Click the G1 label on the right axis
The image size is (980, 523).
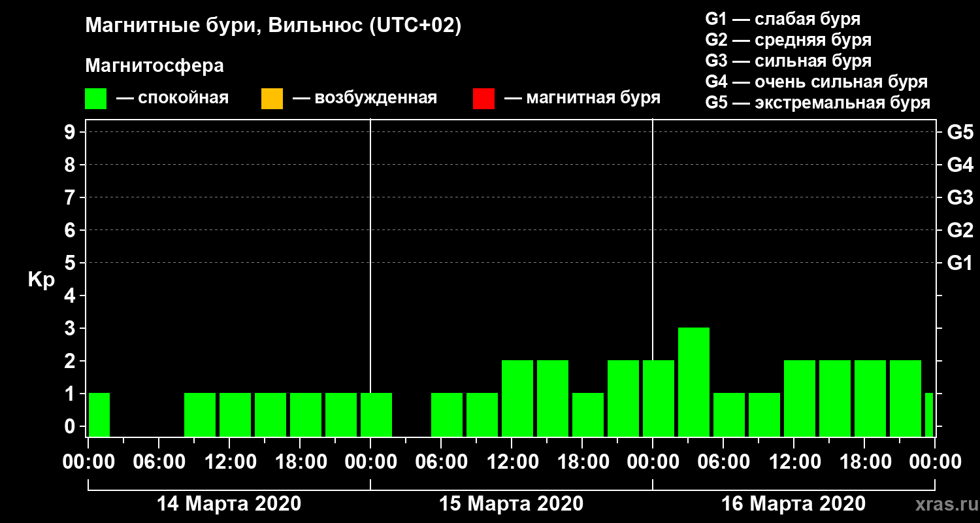pos(960,263)
